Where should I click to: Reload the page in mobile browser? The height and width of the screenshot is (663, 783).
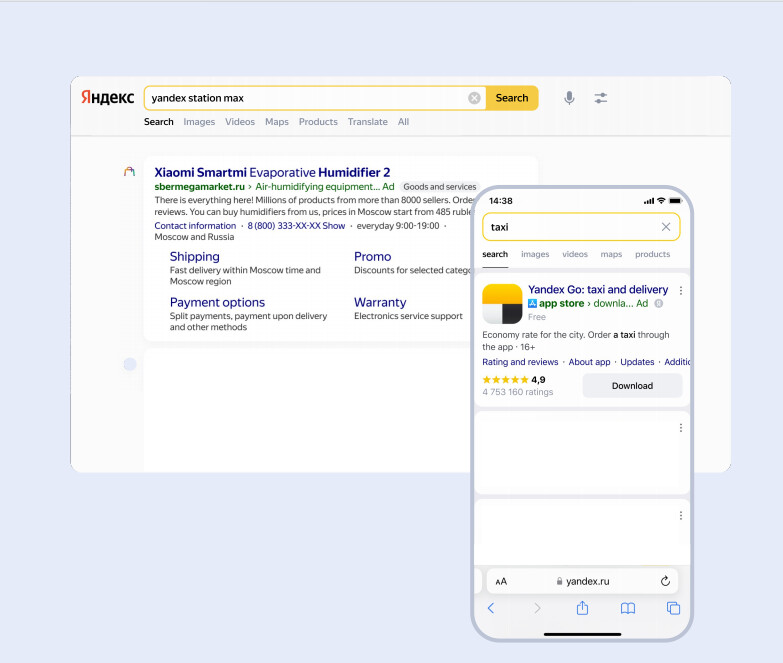click(665, 581)
